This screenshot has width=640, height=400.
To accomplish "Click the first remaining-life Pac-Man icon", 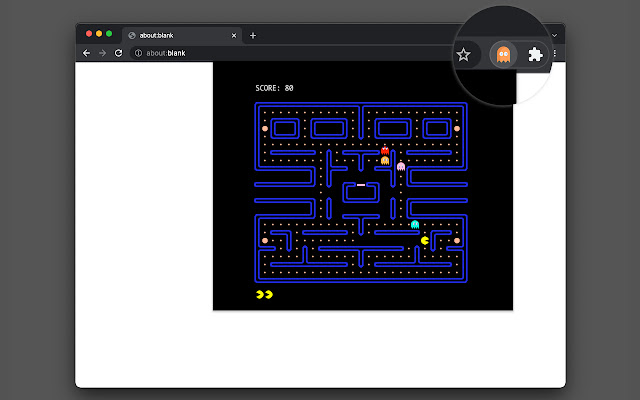I will [x=260, y=294].
